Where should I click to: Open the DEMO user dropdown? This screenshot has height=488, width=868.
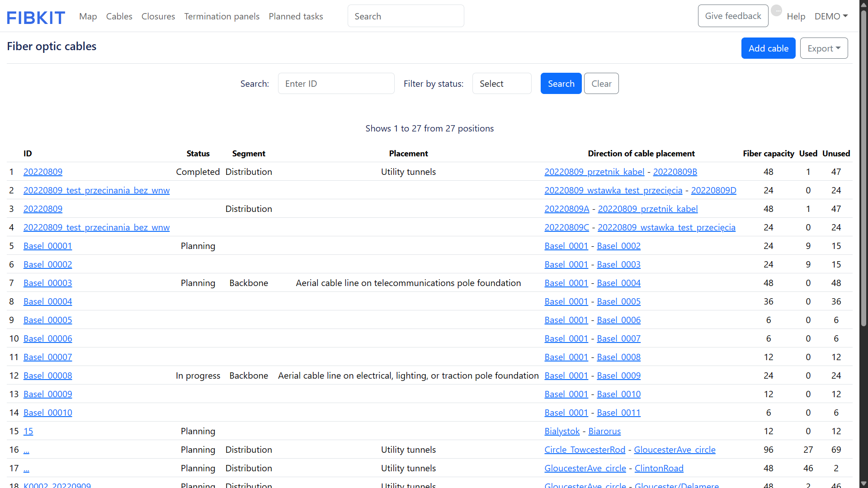click(x=831, y=16)
